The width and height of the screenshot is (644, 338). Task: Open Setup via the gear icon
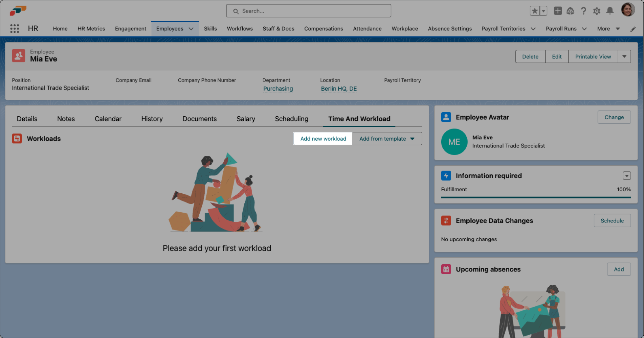click(x=596, y=10)
